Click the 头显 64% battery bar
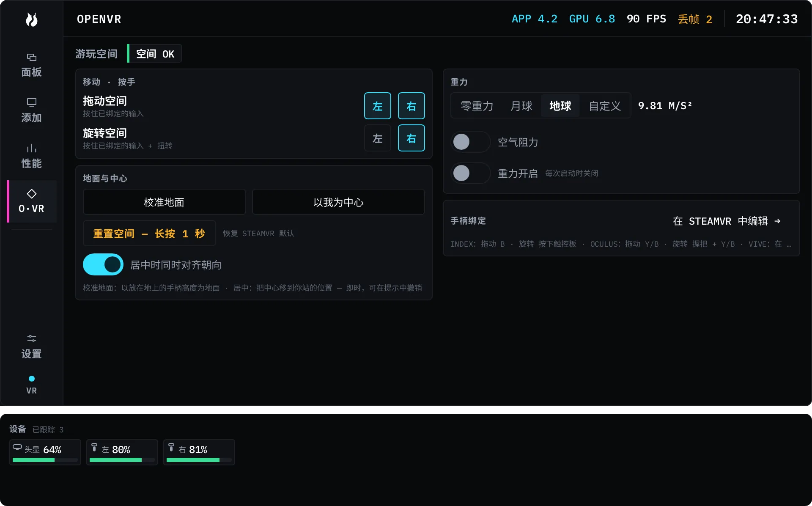 [45, 460]
